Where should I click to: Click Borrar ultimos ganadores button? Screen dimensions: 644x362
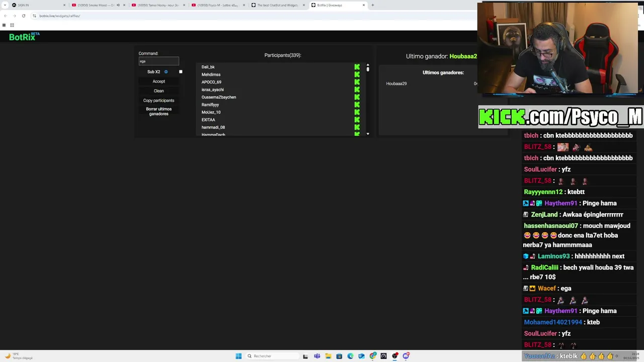coord(158,112)
